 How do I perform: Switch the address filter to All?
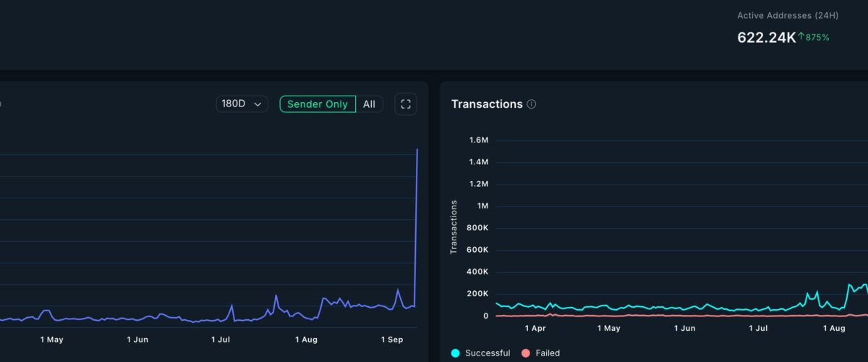(369, 104)
